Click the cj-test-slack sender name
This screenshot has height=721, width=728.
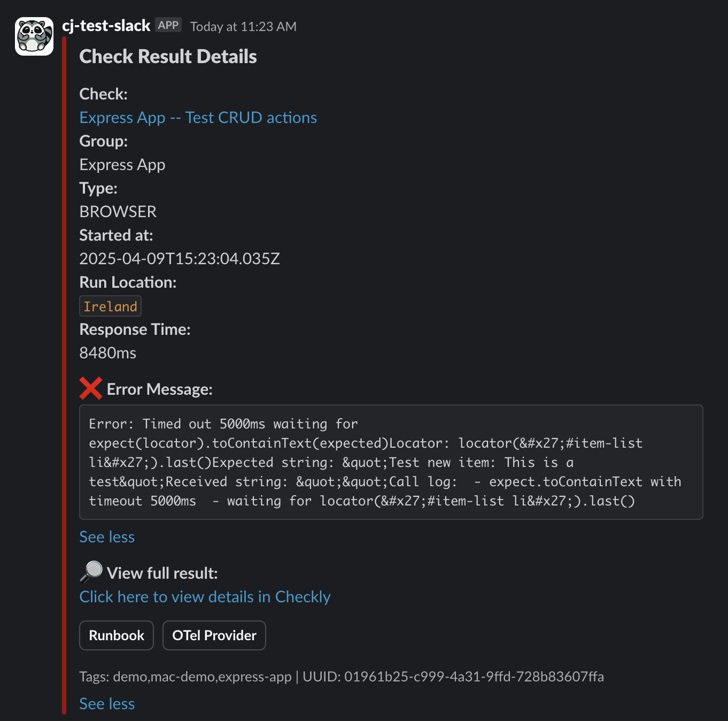[x=106, y=25]
